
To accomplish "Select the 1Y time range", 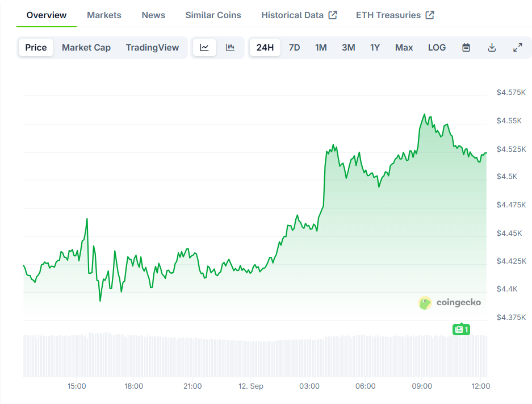I will pos(375,47).
